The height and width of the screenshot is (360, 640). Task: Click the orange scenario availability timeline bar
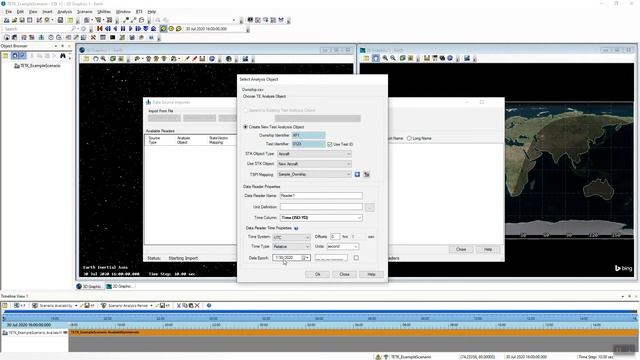(353, 333)
